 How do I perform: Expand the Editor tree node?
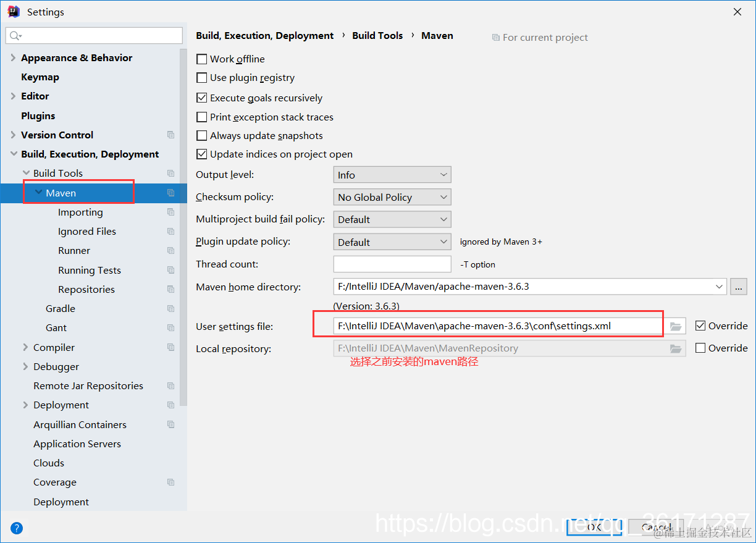tap(14, 96)
